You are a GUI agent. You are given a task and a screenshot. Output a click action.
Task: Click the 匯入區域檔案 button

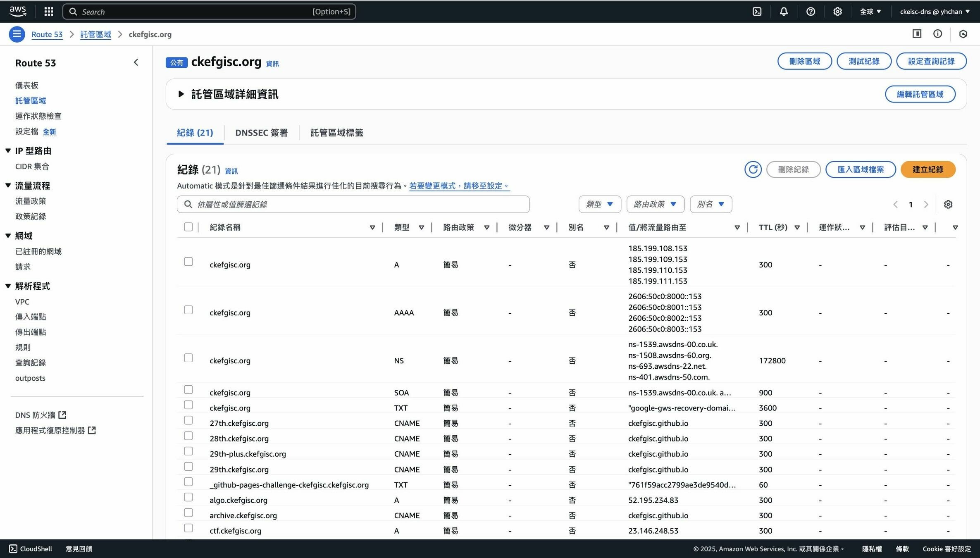pos(860,169)
